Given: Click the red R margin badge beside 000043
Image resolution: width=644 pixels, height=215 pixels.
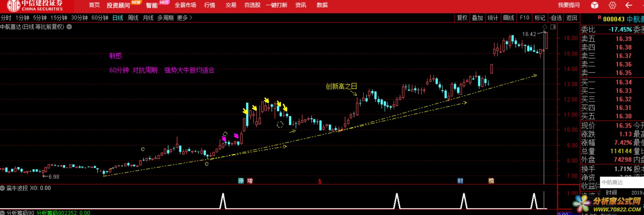Looking at the screenshot, I should pyautogui.click(x=599, y=18).
